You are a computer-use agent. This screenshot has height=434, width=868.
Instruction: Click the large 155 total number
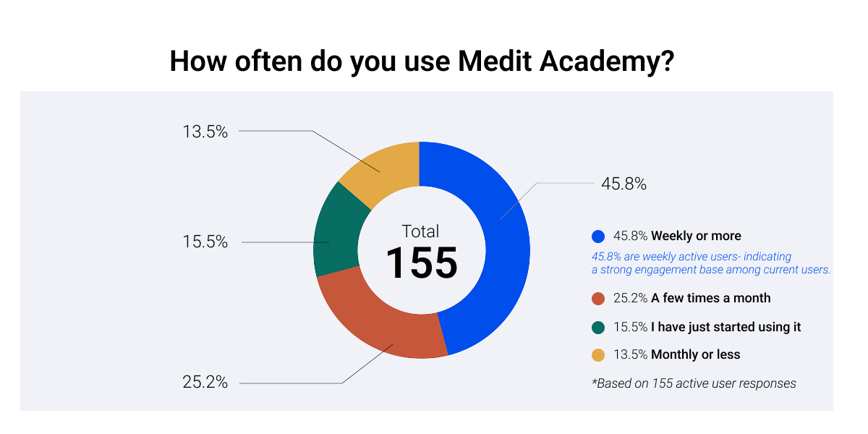point(421,262)
